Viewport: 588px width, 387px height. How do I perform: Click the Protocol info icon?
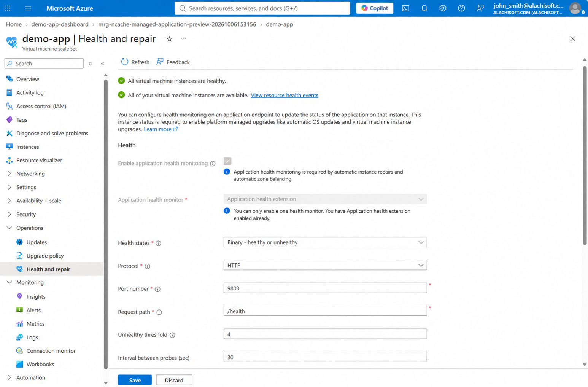click(148, 266)
